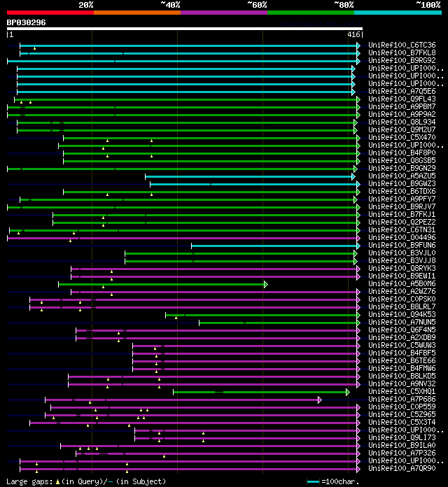Pick the UniRef100_Q94K53 subject name
Image resolution: width=448 pixels, height=487 pixels.
tap(402, 314)
